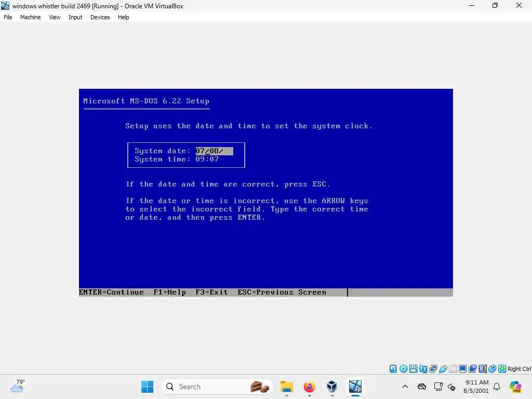This screenshot has height=399, width=532.
Task: Open the Input menu
Action: 75,17
